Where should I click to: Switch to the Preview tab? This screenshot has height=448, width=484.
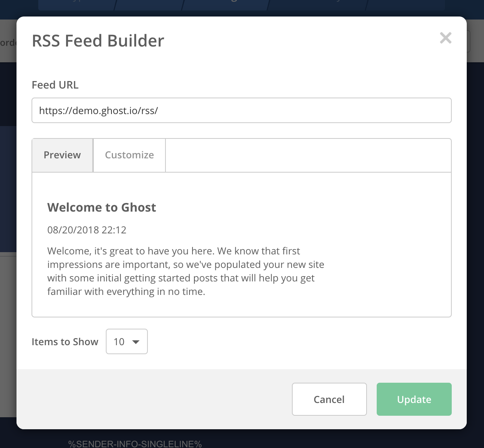[x=62, y=155]
